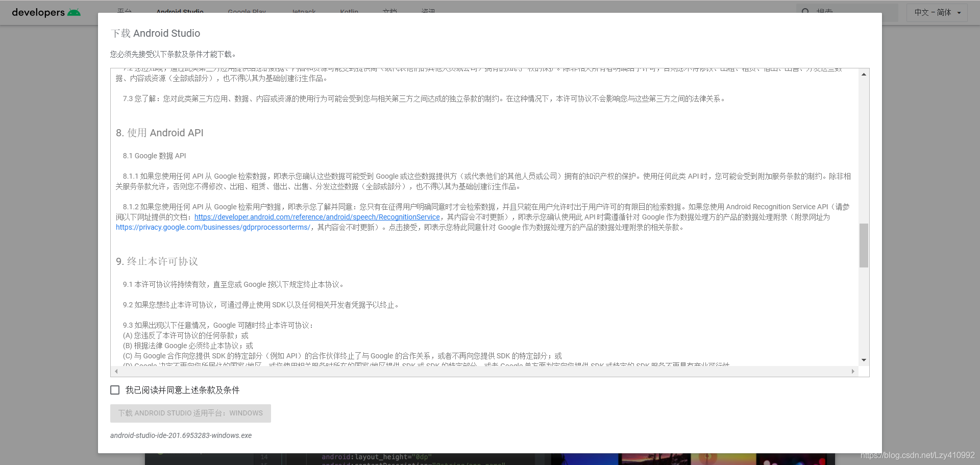980x465 pixels.
Task: Click the file name android-studio-ide-201.6953283-windows.exe
Action: (x=181, y=435)
